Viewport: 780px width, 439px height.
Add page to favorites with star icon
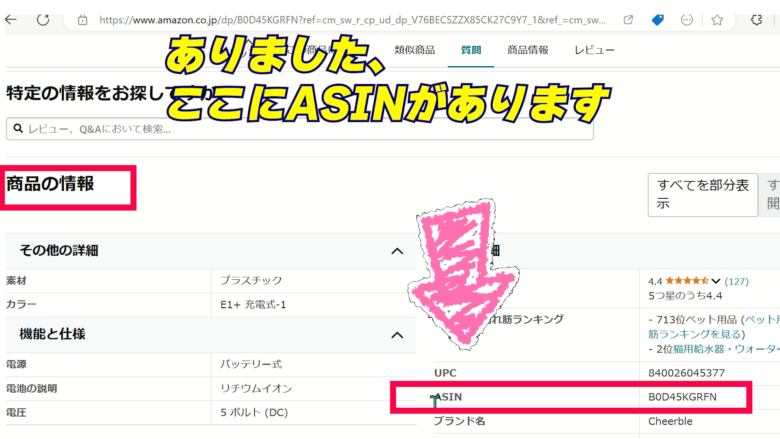click(717, 19)
